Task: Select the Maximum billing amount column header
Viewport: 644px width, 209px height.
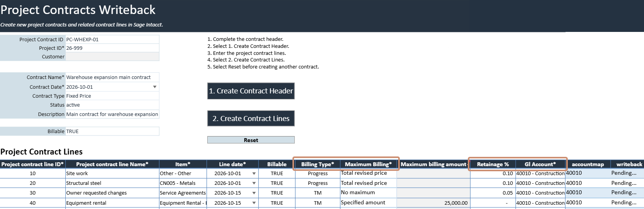Action: tap(433, 164)
